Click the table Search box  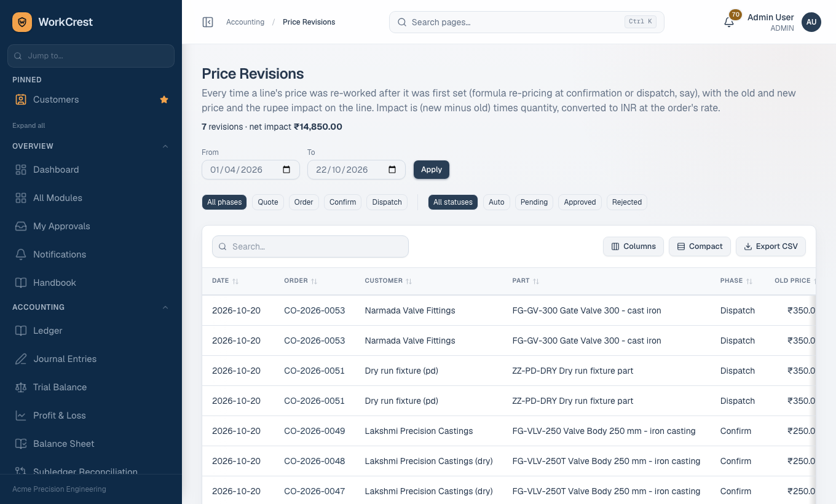[x=310, y=246]
